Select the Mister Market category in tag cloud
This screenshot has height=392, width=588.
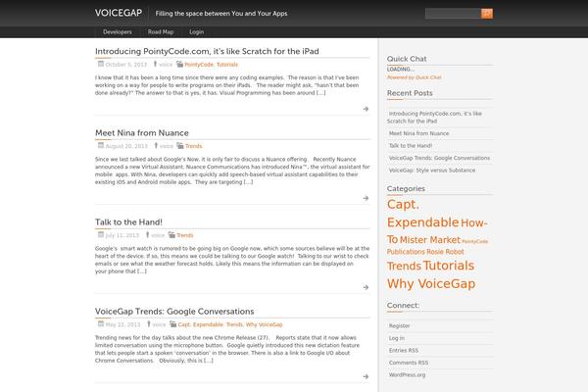pos(430,240)
